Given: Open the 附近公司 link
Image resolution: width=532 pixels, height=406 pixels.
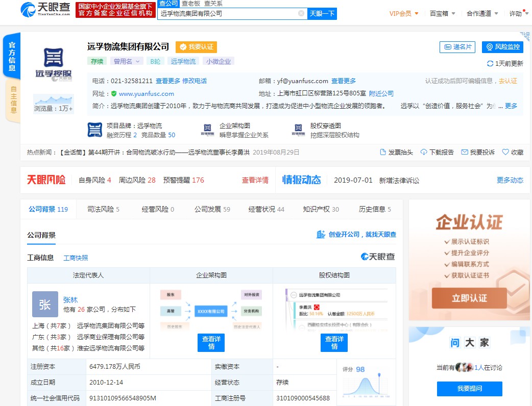Looking at the screenshot, I should pos(381,93).
